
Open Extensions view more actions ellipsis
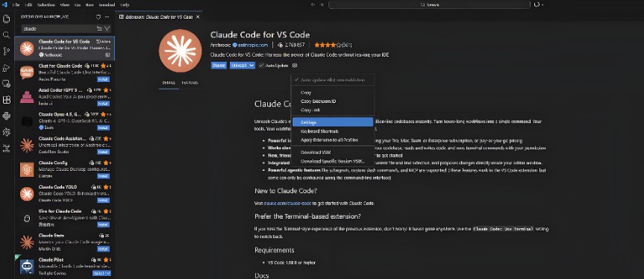point(107,17)
